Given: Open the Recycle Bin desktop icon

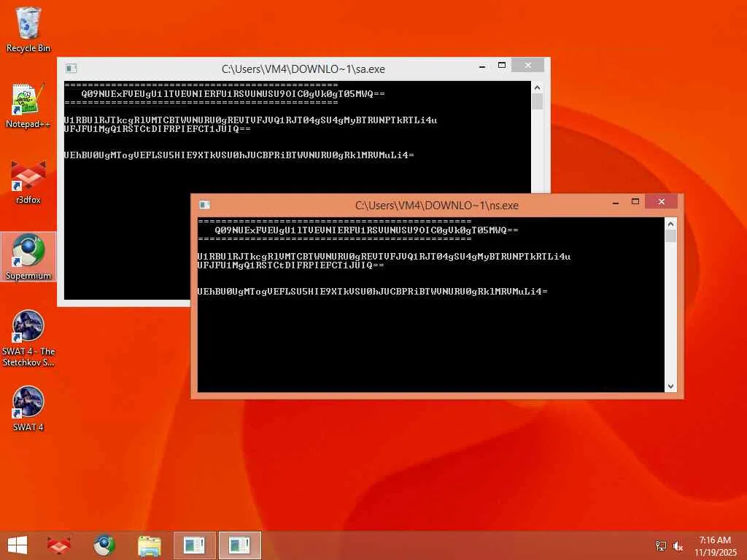Looking at the screenshot, I should coord(28,29).
